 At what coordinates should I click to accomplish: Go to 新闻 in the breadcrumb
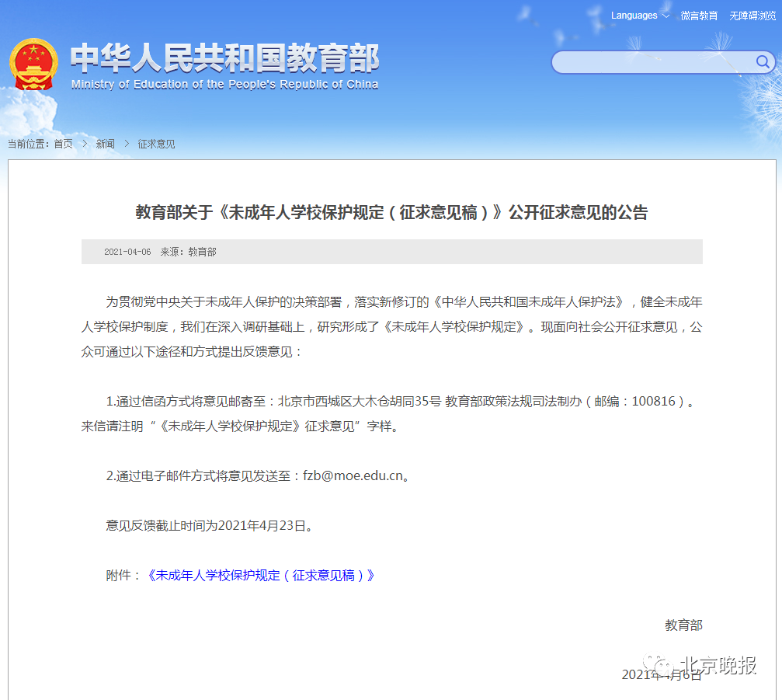coord(106,144)
